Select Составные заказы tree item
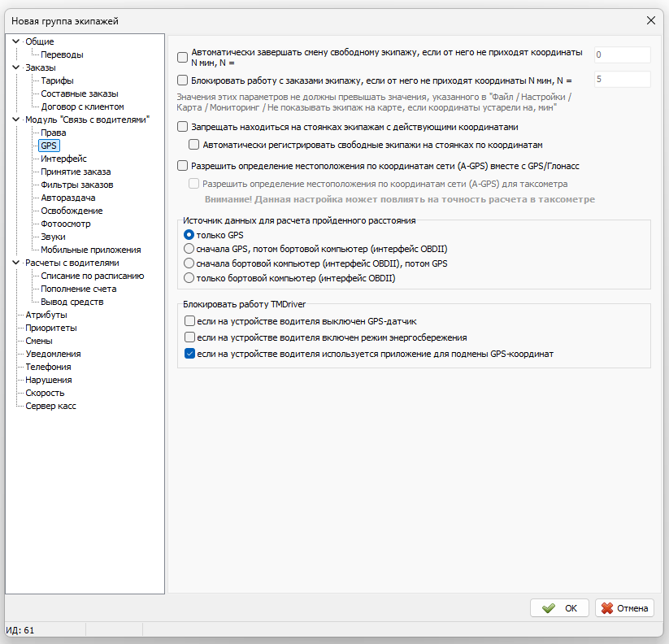 click(x=80, y=94)
